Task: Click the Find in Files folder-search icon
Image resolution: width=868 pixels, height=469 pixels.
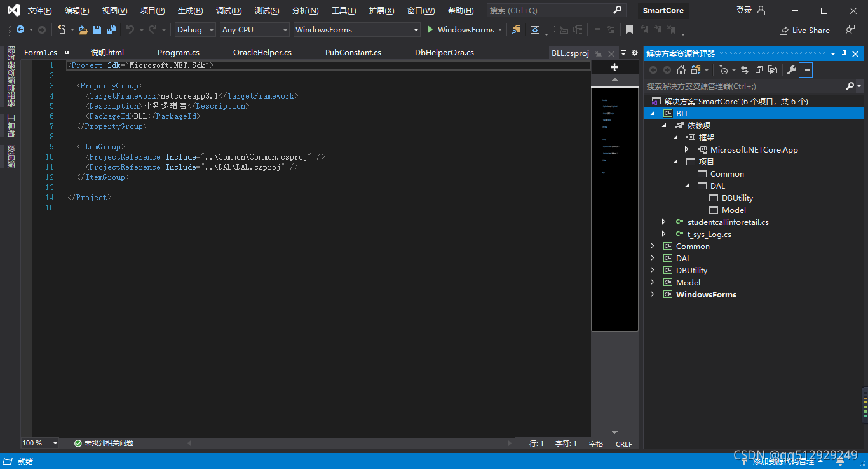Action: pos(516,30)
